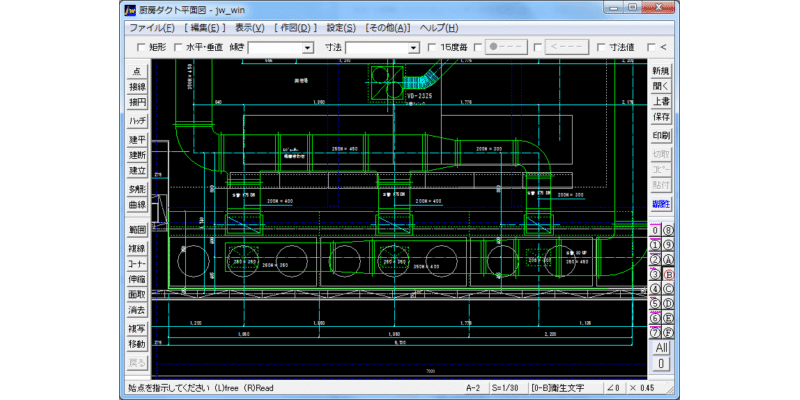
Task: Click the 保存 save button
Action: (x=661, y=117)
